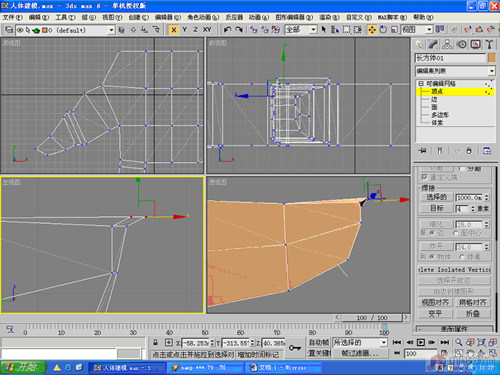The height and width of the screenshot is (375, 500).
Task: Click the Redo arrow in the toolbar
Action: [x=239, y=30]
